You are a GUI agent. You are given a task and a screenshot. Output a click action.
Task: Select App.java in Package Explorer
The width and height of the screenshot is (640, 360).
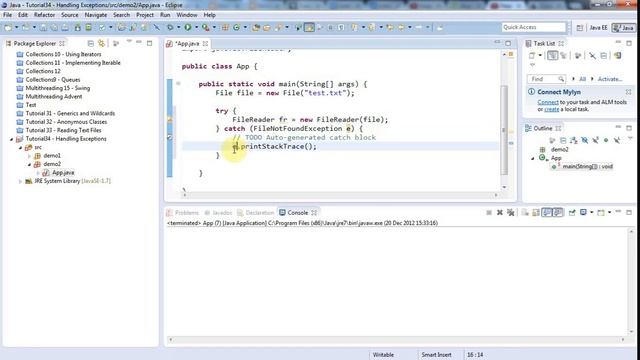pos(63,173)
